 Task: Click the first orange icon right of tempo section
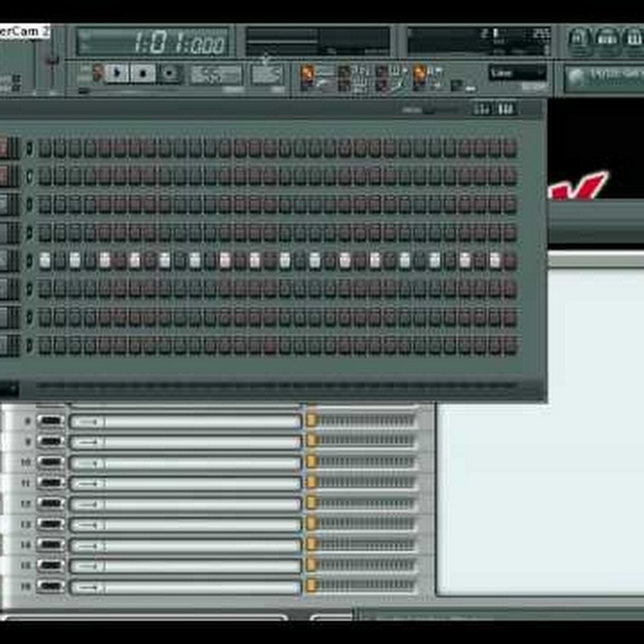(x=307, y=72)
